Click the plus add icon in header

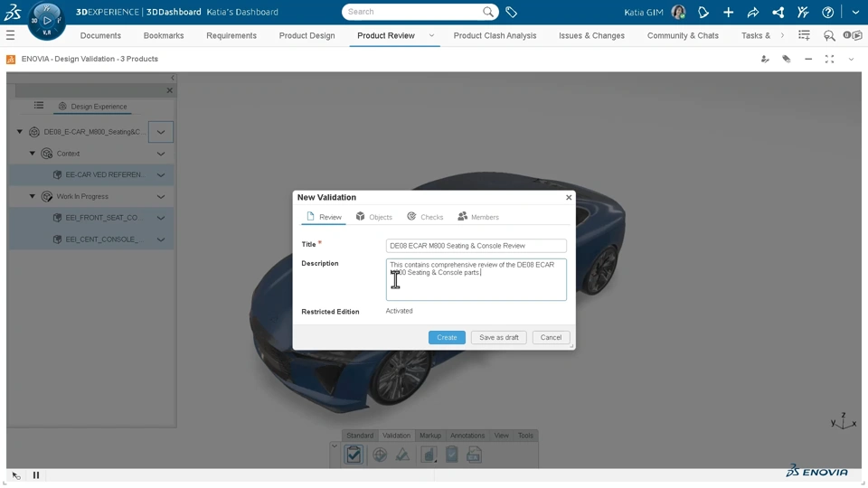tap(728, 12)
